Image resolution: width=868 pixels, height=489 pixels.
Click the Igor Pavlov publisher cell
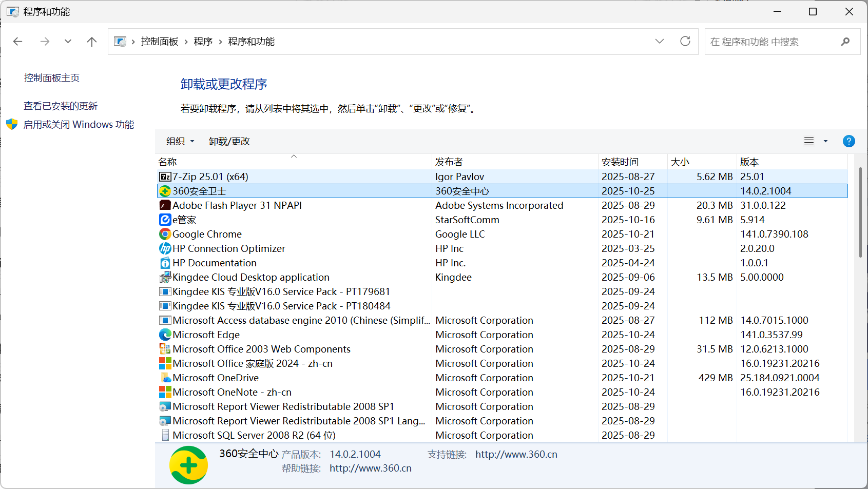coord(460,177)
